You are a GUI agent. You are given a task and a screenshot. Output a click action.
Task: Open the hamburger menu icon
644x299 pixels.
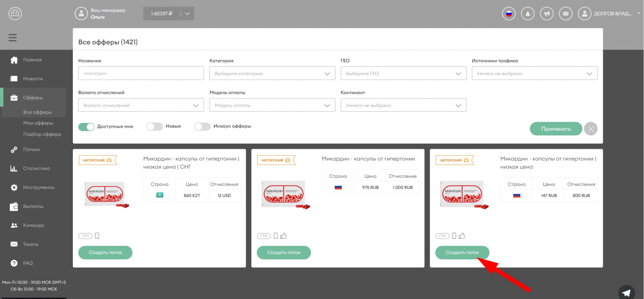[x=13, y=37]
